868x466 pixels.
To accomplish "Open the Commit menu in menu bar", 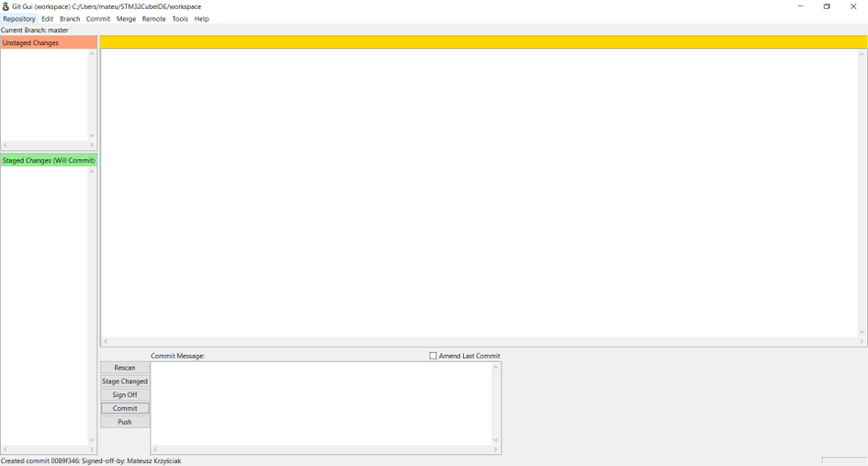I will tap(98, 19).
